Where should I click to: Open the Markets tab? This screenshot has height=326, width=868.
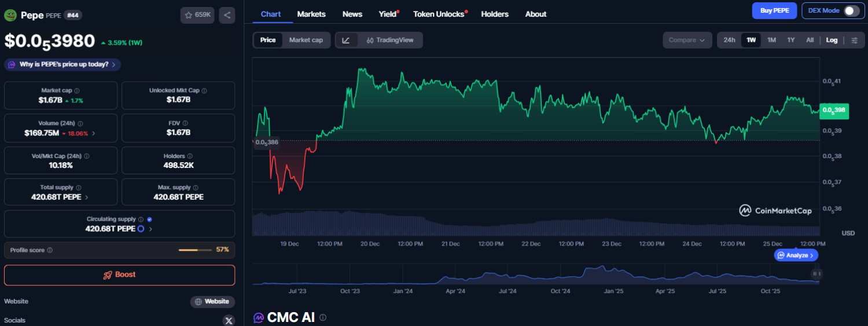click(x=311, y=14)
